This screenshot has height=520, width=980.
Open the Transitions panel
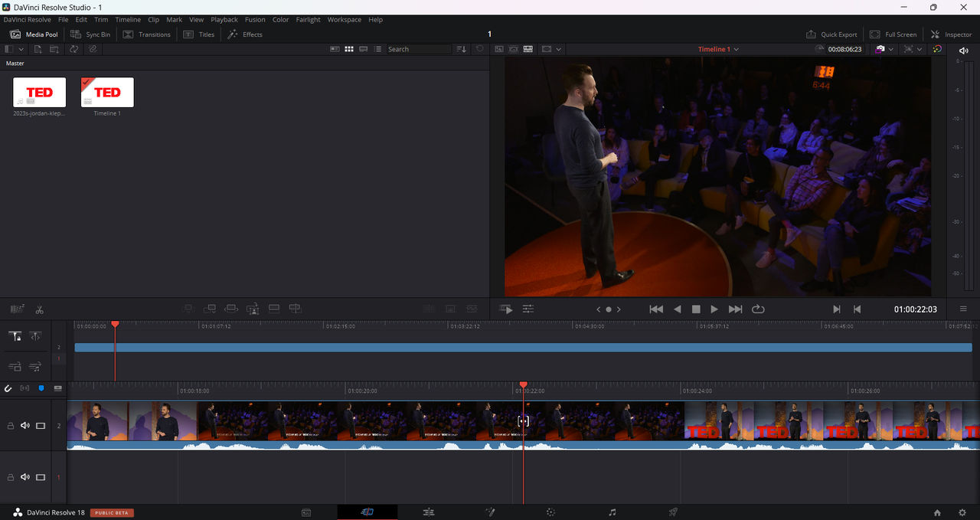coord(147,34)
